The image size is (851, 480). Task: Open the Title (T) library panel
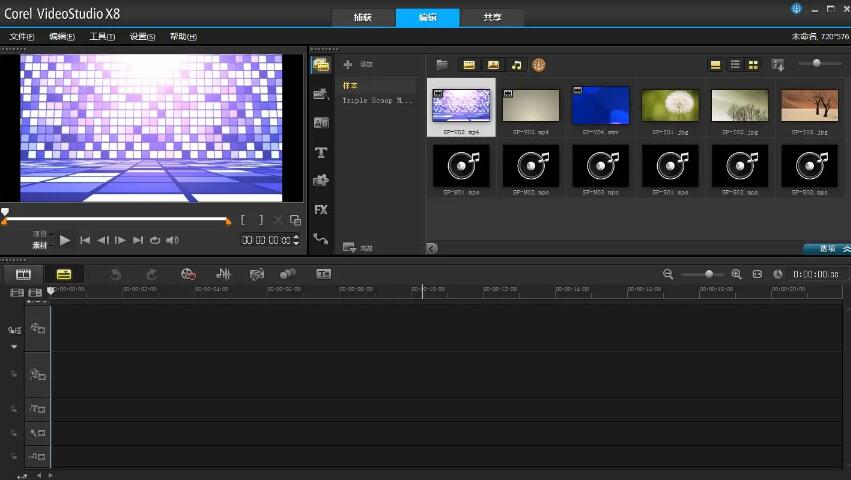coord(321,153)
